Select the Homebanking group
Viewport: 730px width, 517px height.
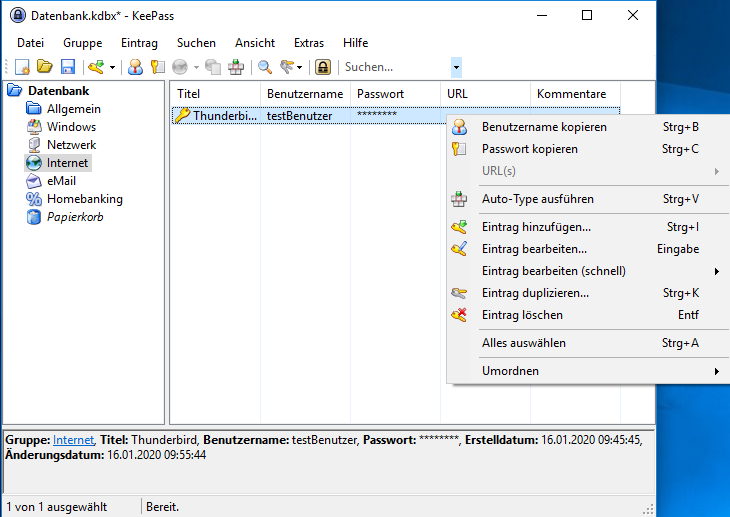pyautogui.click(x=85, y=199)
